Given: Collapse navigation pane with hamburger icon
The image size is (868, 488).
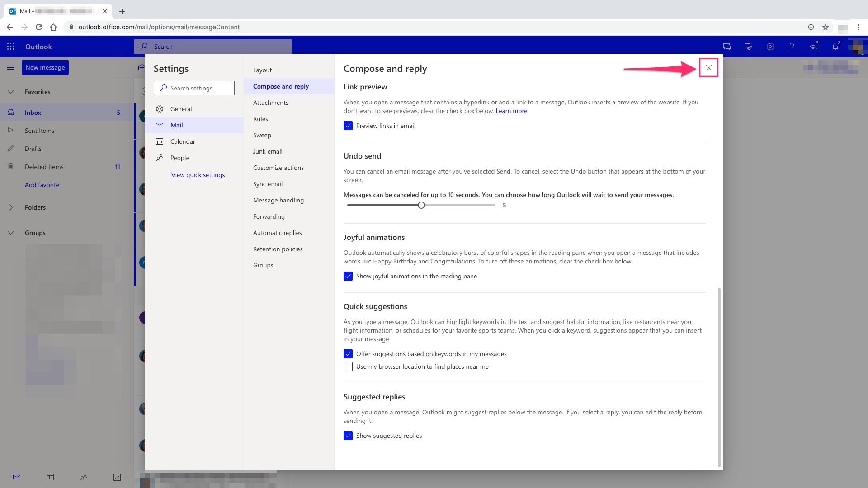Looking at the screenshot, I should (11, 67).
